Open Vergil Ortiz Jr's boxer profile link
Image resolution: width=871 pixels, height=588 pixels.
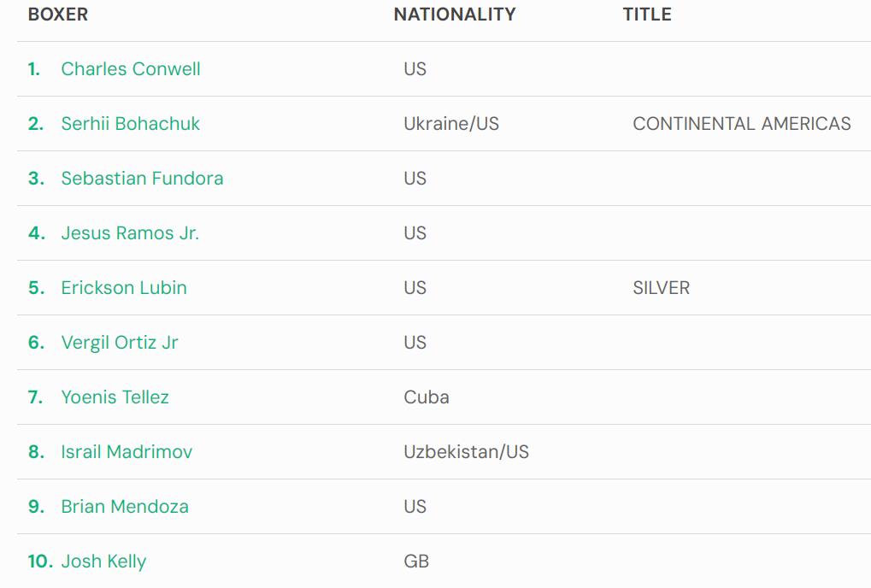[x=120, y=342]
